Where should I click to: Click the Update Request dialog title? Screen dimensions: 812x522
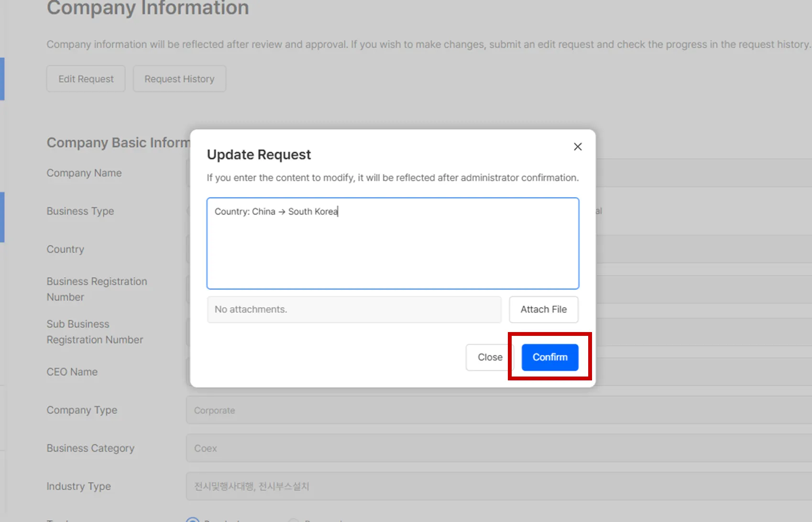(x=259, y=155)
